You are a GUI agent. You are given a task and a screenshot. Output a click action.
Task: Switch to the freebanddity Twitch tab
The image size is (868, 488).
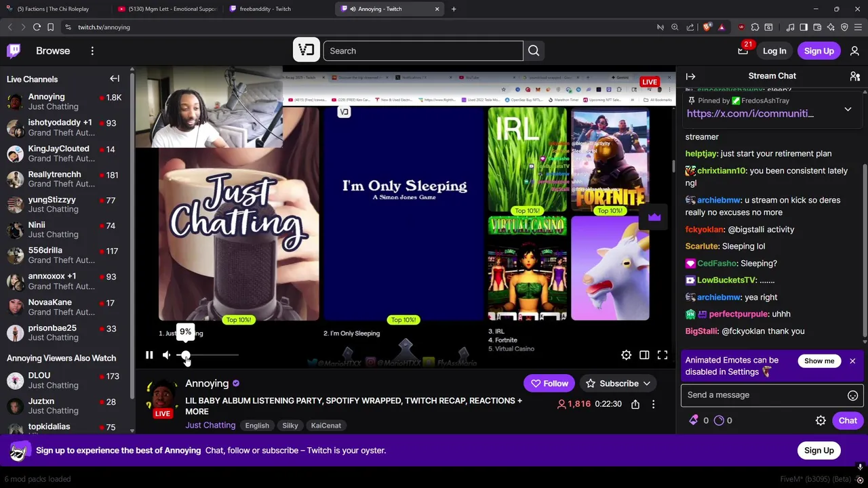pos(278,9)
